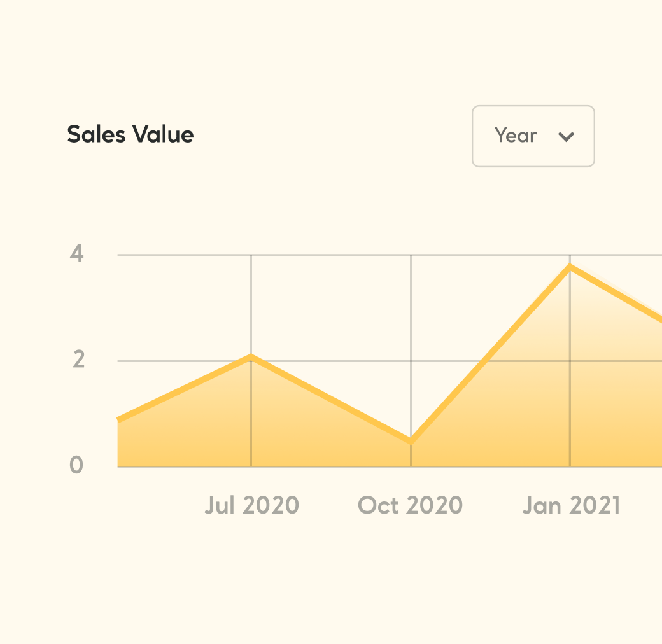Click the rising line between Oct 2020 and Jan 2021
This screenshot has width=662, height=644.
(x=491, y=354)
